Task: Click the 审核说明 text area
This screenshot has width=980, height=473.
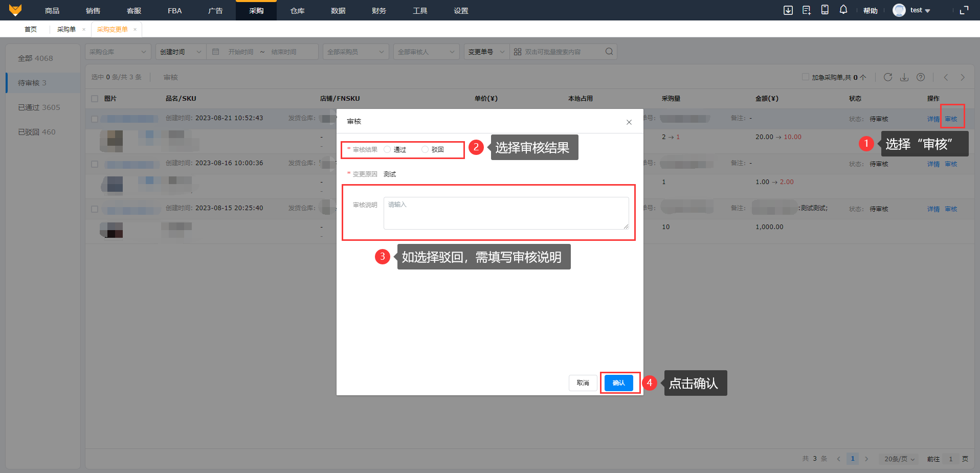Action: (506, 213)
